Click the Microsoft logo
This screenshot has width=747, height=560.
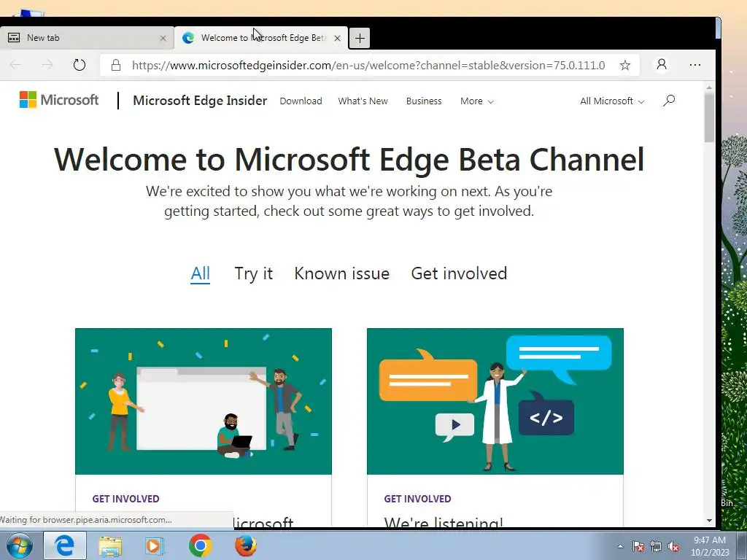(x=59, y=100)
